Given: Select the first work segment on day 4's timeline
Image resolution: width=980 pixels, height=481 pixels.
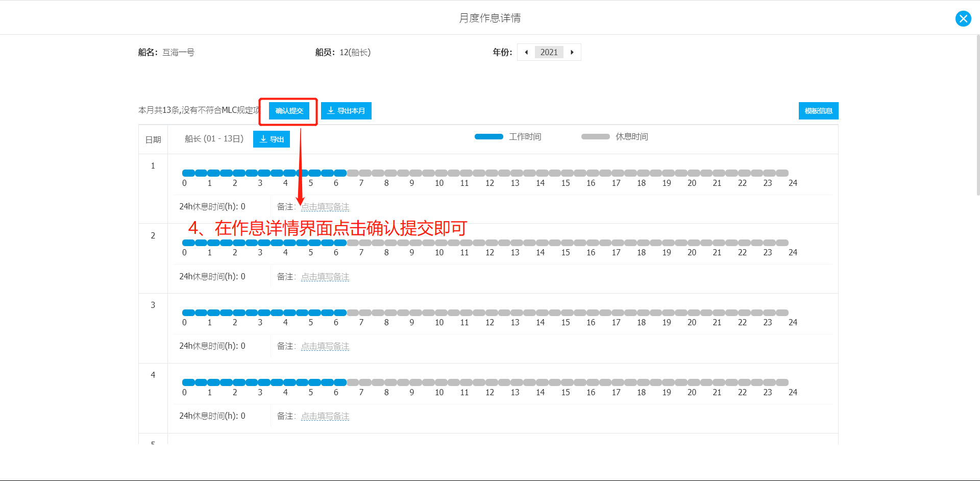Looking at the screenshot, I should (x=188, y=382).
